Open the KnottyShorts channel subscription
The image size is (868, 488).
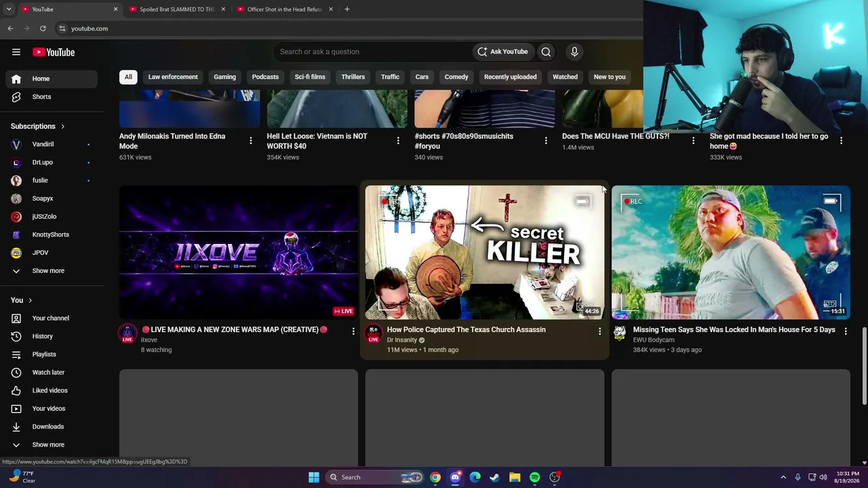tap(52, 235)
